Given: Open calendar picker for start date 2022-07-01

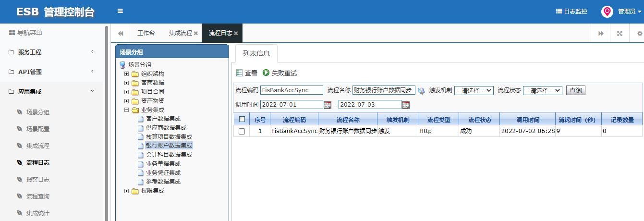Looking at the screenshot, I should (x=328, y=105).
